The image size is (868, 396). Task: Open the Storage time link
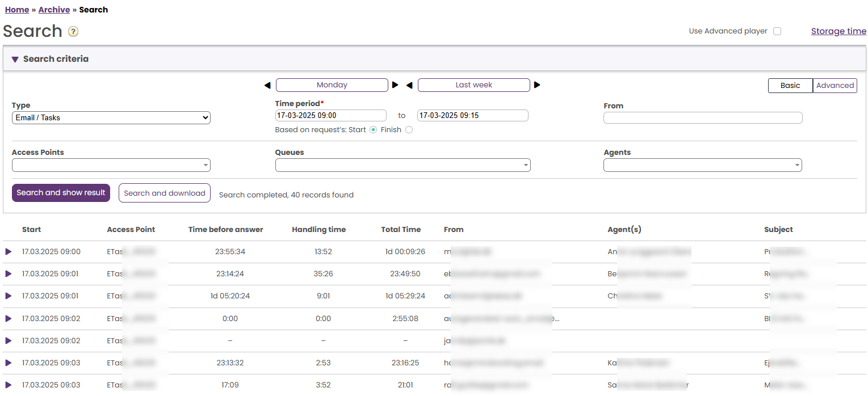pos(838,31)
